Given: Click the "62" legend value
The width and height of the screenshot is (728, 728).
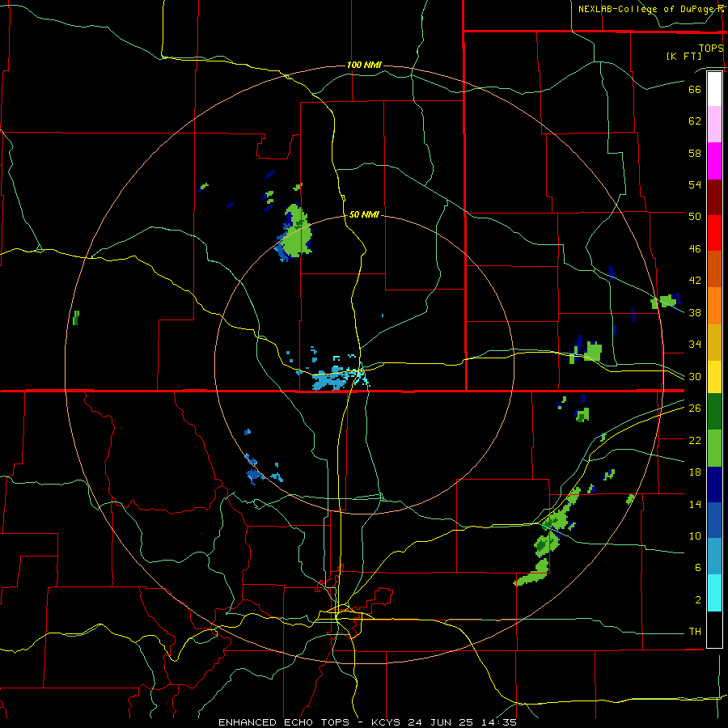Looking at the screenshot, I should 695,121.
